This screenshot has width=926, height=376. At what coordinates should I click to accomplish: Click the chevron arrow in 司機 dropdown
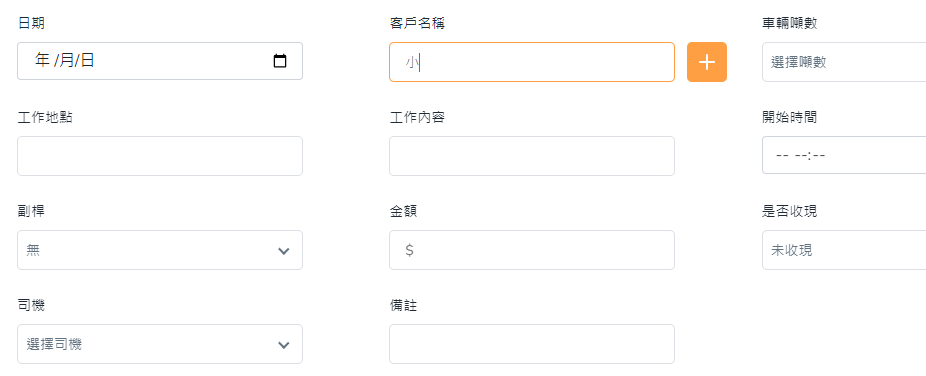click(283, 345)
